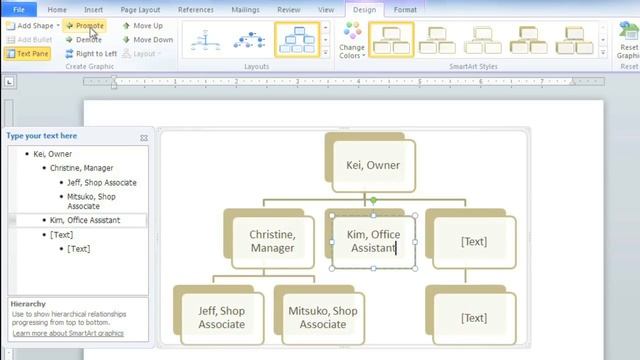Select the second layout thumbnail with circles
Screen dimensions: 640x360
pyautogui.click(x=249, y=40)
